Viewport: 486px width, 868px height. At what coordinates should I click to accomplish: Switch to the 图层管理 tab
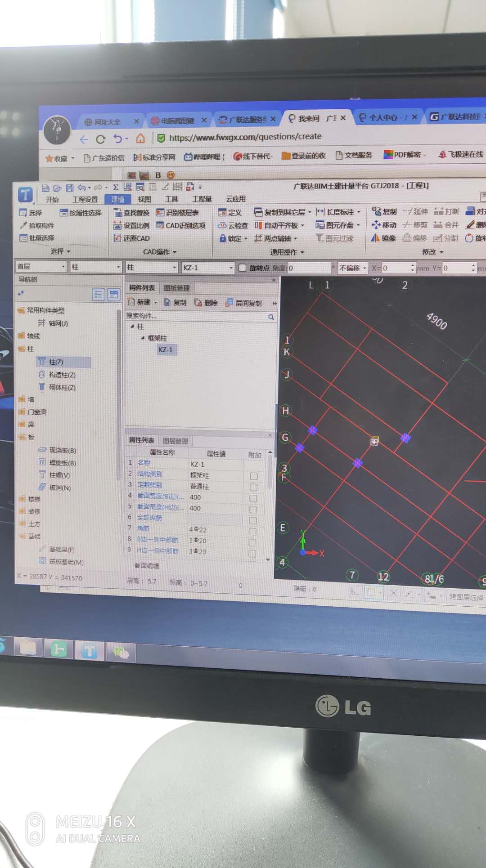click(175, 441)
